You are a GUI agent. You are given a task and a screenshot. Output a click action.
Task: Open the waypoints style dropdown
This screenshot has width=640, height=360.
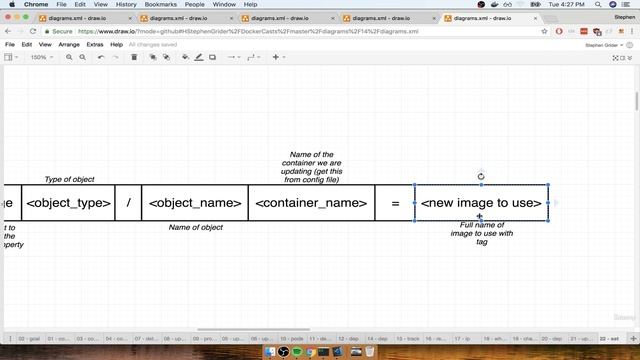tap(253, 58)
